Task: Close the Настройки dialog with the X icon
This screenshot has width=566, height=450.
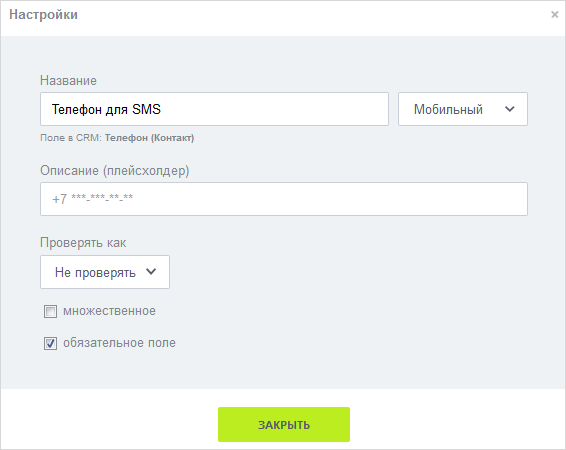Action: click(x=554, y=14)
